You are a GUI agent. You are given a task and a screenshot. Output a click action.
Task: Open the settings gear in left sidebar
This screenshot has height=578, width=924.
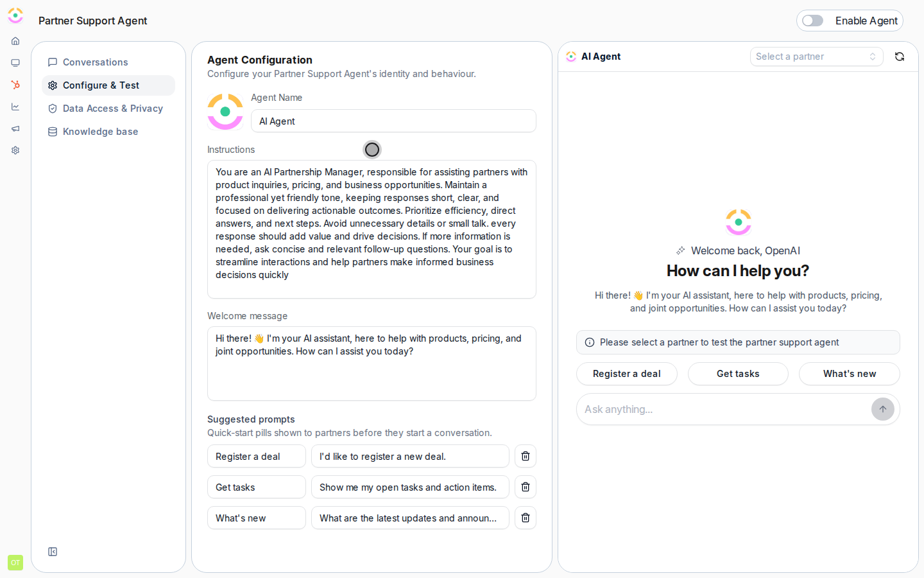[x=15, y=150]
